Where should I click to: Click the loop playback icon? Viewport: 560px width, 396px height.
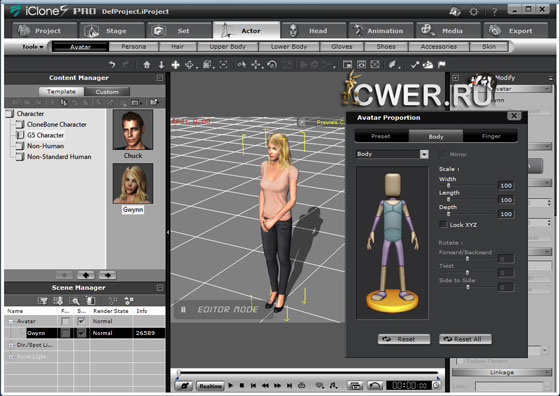point(302,385)
